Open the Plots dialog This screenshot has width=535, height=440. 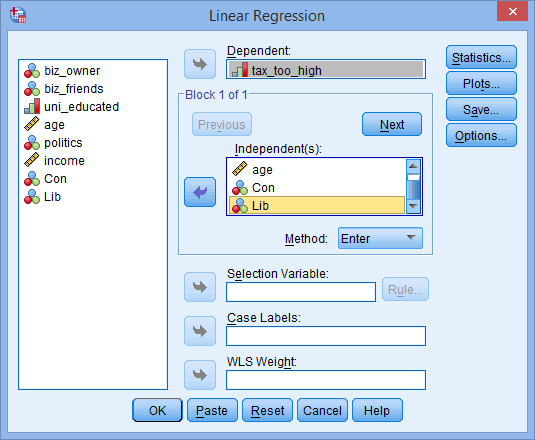[x=481, y=83]
